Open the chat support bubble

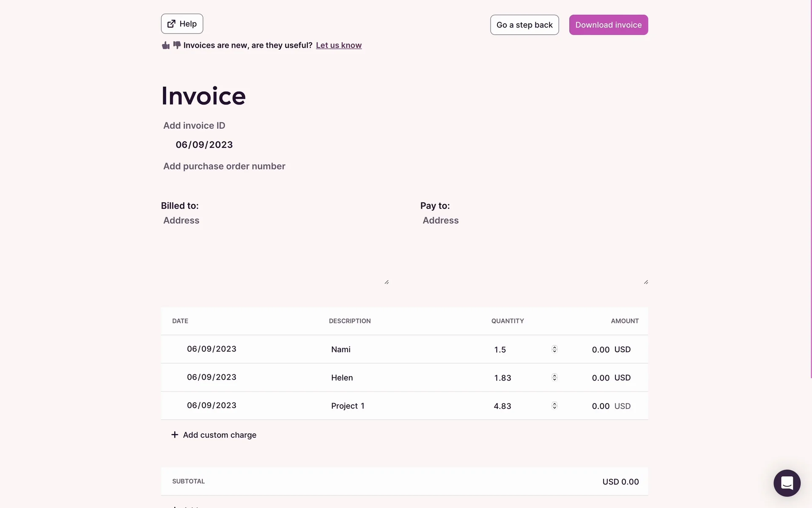pos(787,483)
